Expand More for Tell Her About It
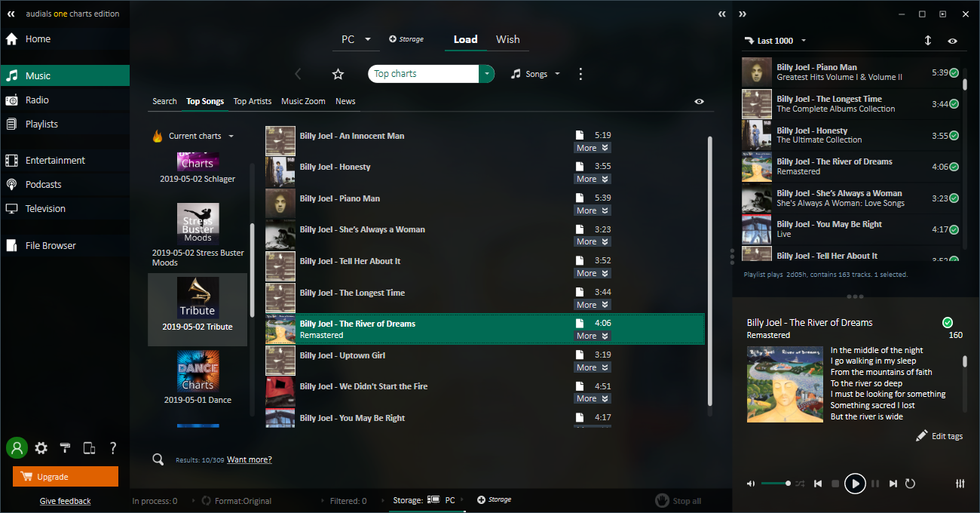The image size is (980, 513). point(593,273)
